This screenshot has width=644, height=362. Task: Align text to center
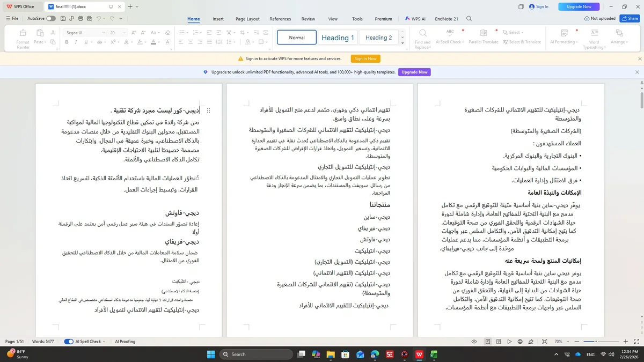click(x=191, y=42)
